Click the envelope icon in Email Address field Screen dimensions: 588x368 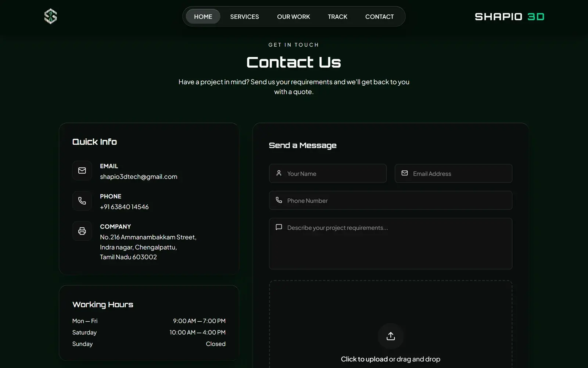405,173
